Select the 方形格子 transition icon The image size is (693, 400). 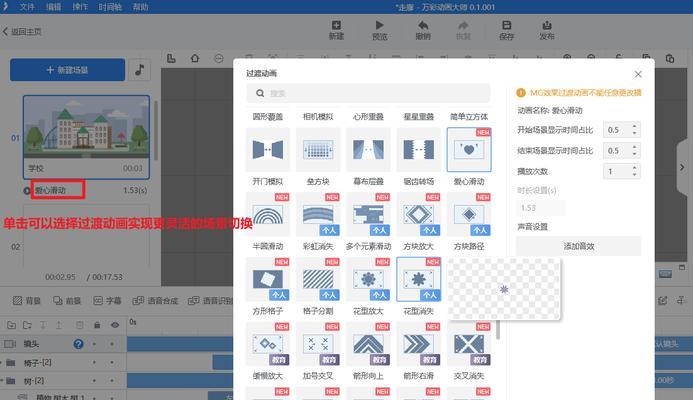pyautogui.click(x=268, y=279)
